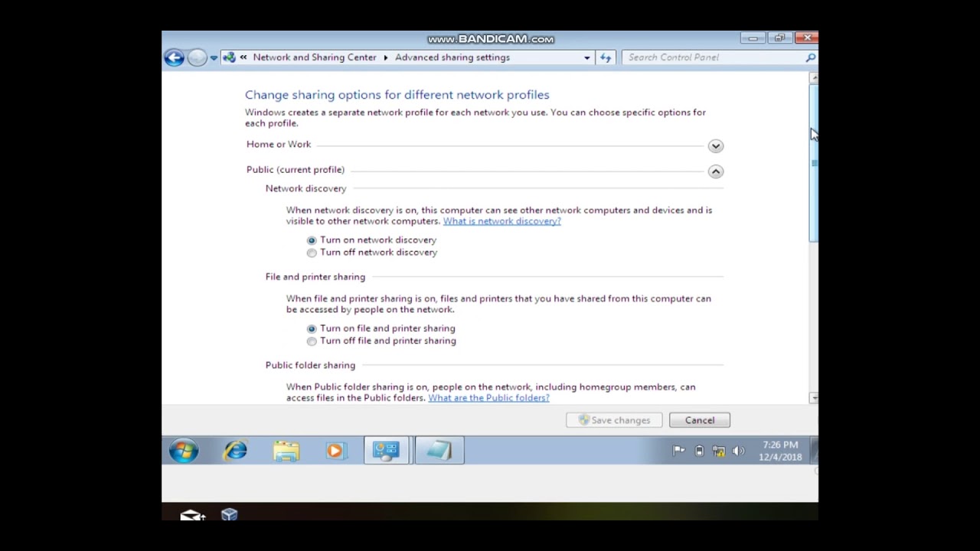This screenshot has width=980, height=551.
Task: Open the recent pages dropdown arrow
Action: pyautogui.click(x=214, y=57)
